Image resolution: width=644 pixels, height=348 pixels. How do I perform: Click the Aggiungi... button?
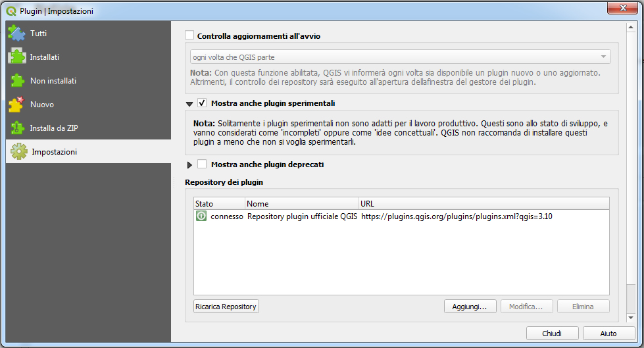click(470, 307)
